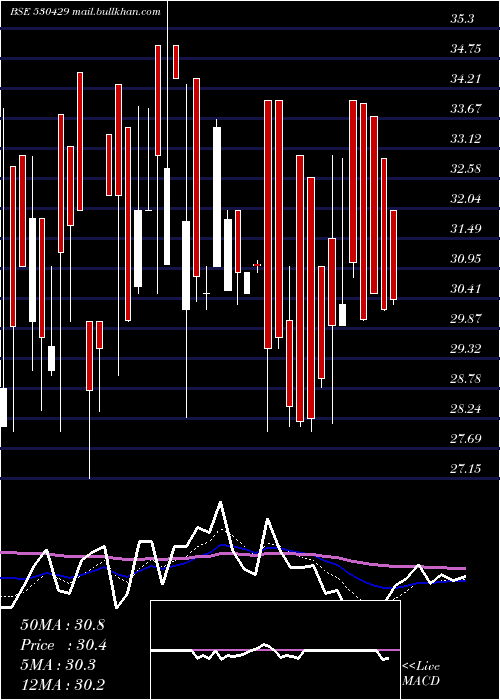Click the 12MA : 30.2 reading
The width and height of the screenshot is (500, 700).
[x=62, y=685]
